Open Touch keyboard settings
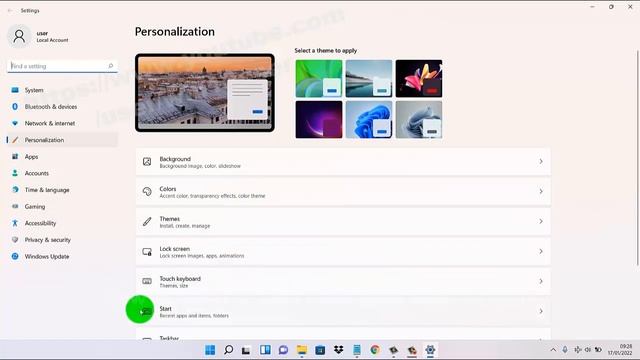Image resolution: width=640 pixels, height=360 pixels. pyautogui.click(x=343, y=281)
